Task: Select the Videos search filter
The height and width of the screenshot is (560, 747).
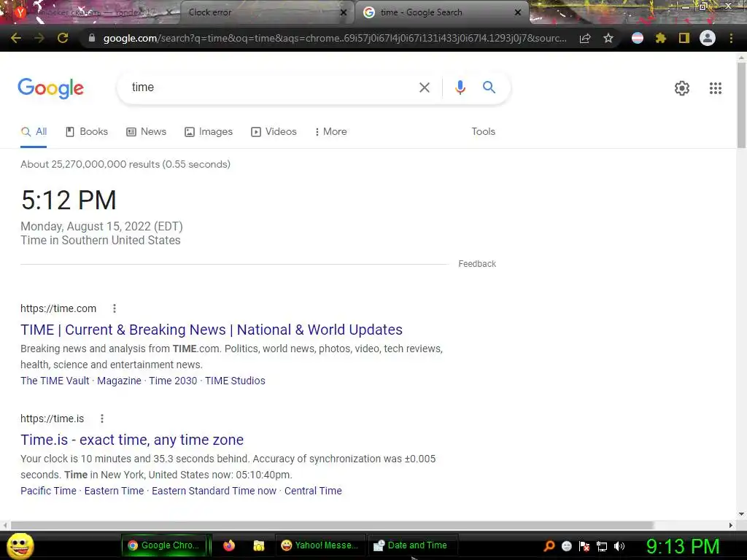Action: tap(274, 131)
